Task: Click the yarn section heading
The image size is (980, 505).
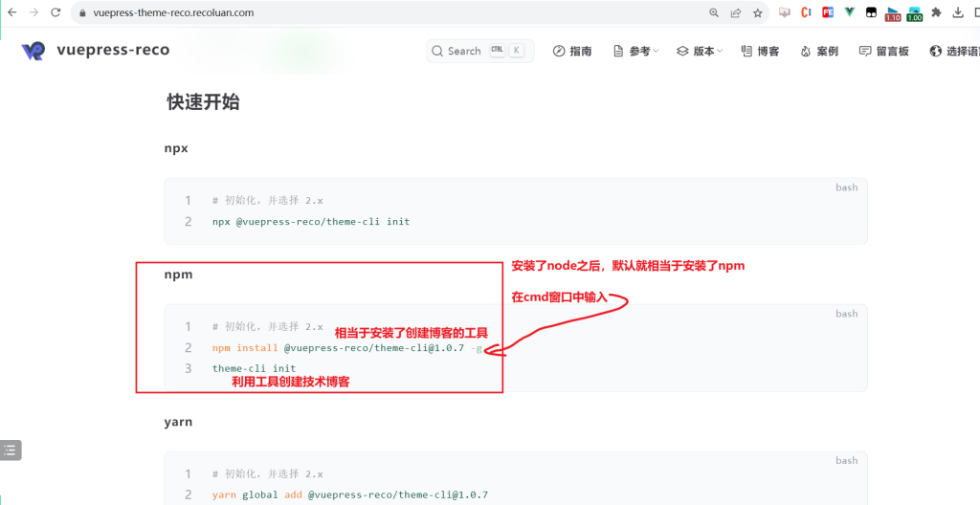Action: pos(178,422)
